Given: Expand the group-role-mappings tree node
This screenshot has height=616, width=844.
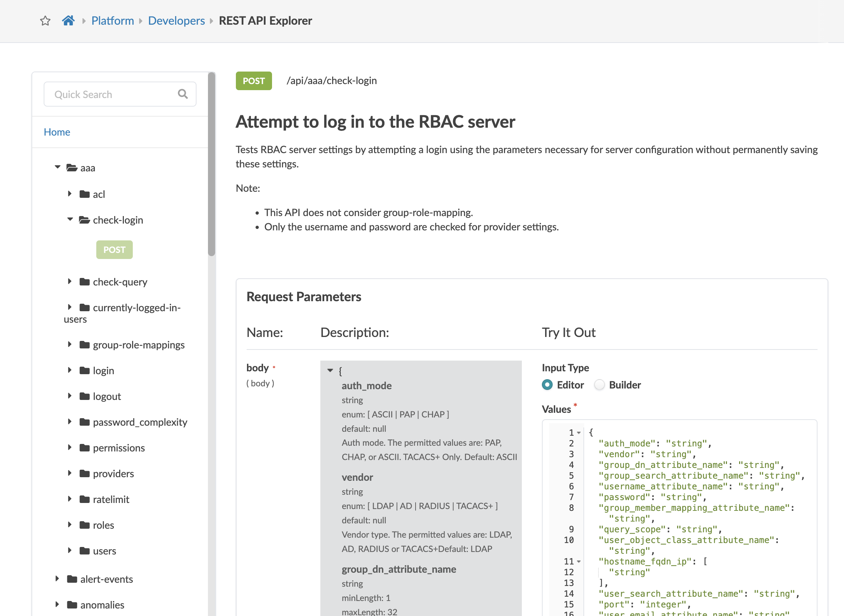Looking at the screenshot, I should pos(70,344).
